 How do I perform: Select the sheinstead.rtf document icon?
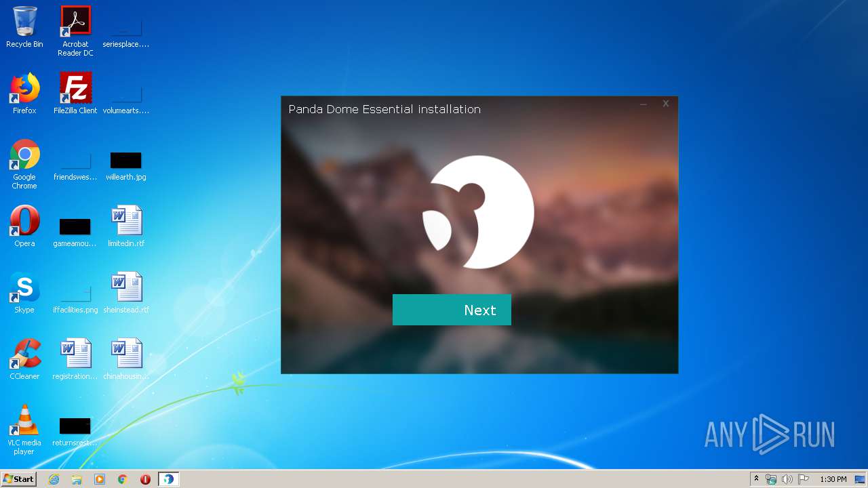[x=126, y=293]
